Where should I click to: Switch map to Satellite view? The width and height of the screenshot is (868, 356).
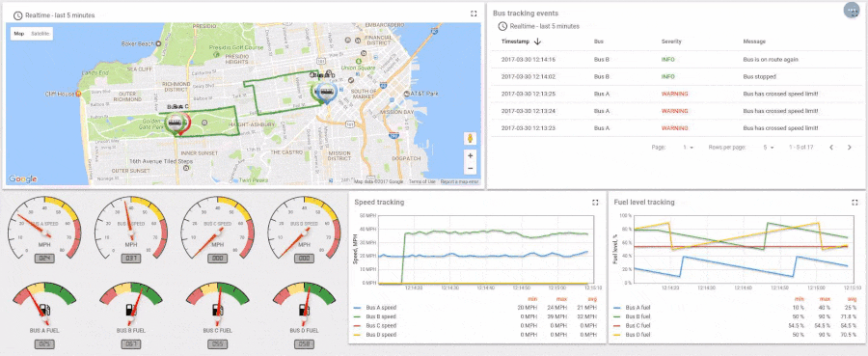(40, 34)
